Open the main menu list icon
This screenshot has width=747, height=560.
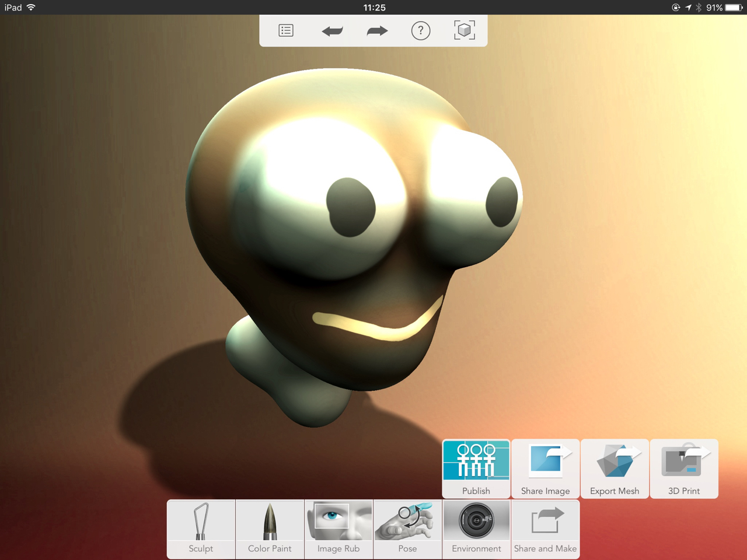(x=286, y=30)
